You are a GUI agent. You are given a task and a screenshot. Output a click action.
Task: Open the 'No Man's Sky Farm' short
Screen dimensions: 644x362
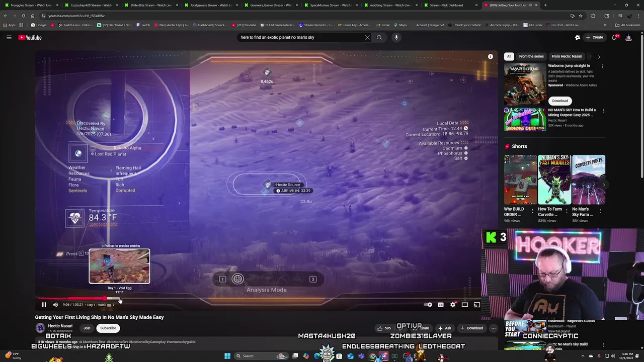click(x=588, y=179)
